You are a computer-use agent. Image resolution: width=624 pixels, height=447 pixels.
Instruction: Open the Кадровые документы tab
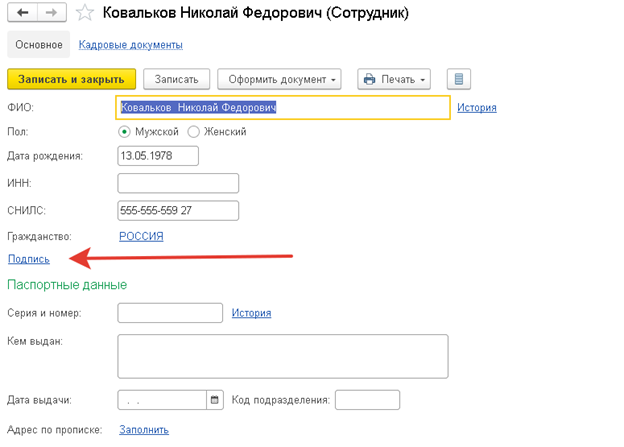130,45
